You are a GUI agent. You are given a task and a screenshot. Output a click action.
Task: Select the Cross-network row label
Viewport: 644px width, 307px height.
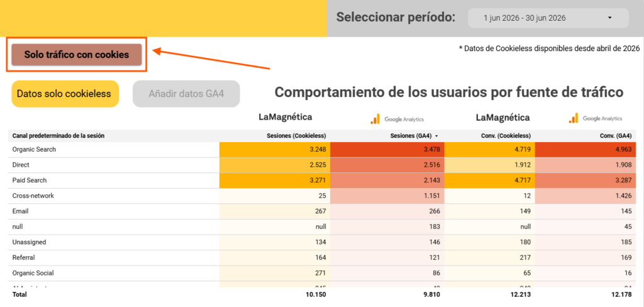(33, 196)
